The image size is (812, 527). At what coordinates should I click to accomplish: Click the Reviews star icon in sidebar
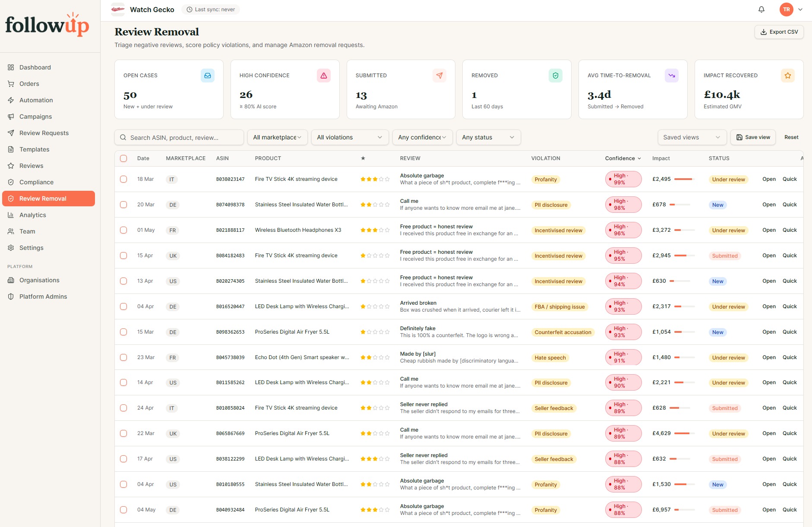(x=11, y=166)
